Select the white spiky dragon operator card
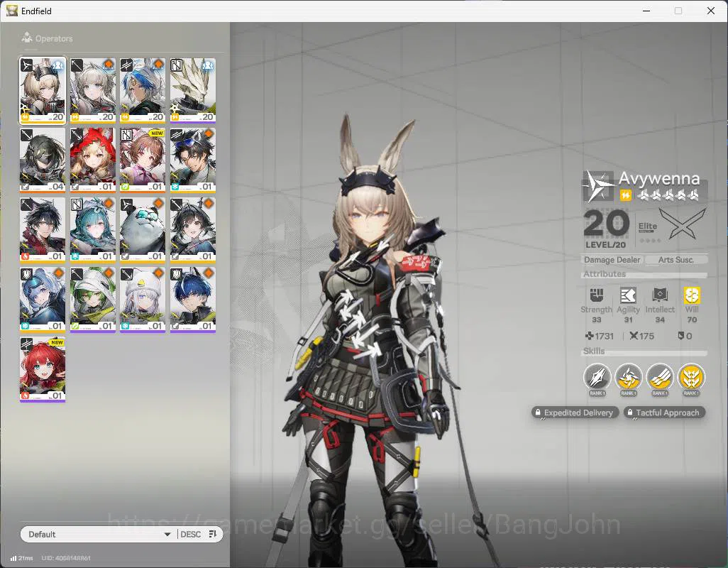Image resolution: width=728 pixels, height=568 pixels. click(x=193, y=91)
